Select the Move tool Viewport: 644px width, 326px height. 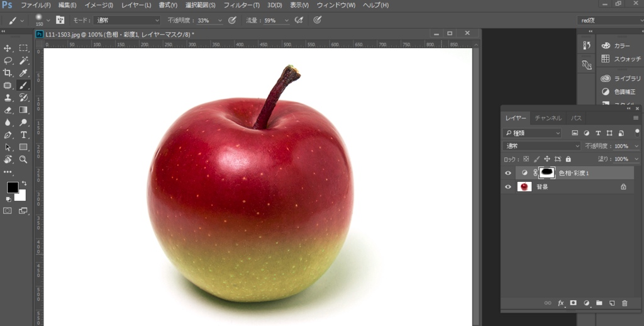[8, 48]
